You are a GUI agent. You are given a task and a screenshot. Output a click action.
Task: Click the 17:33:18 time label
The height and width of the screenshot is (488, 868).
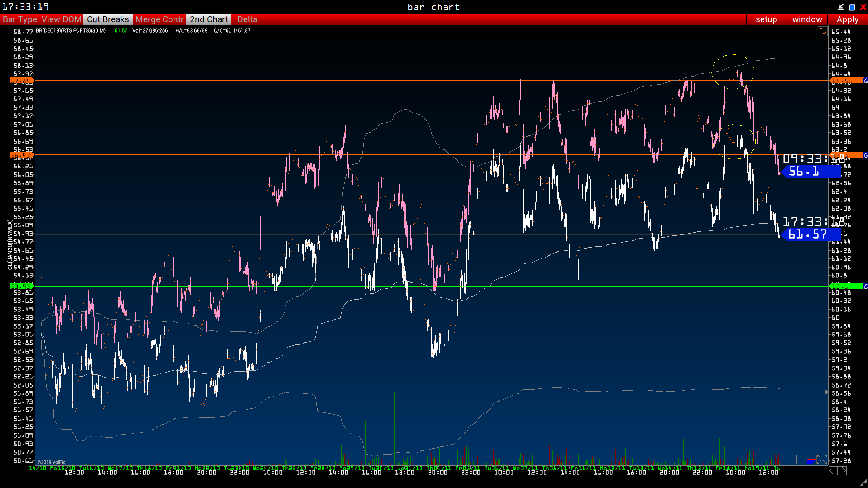click(814, 222)
